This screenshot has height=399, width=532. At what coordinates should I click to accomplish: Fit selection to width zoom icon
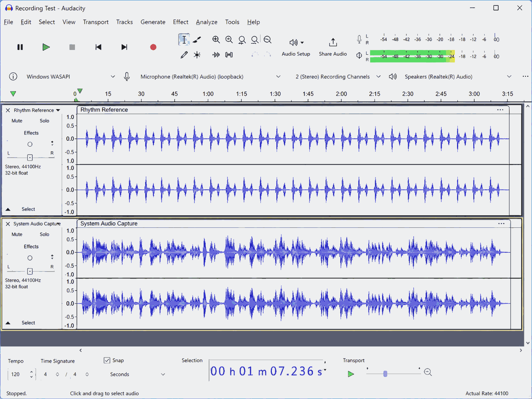(242, 40)
